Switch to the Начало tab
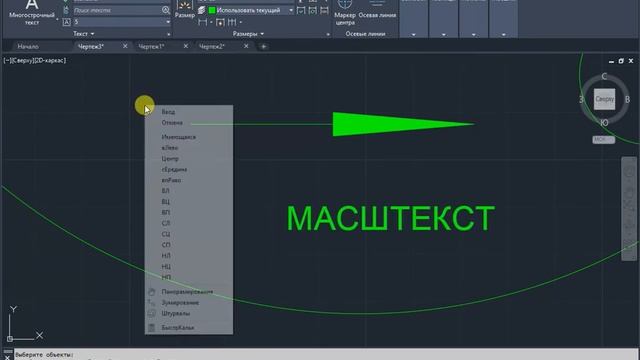This screenshot has height=360, width=640. click(28, 47)
